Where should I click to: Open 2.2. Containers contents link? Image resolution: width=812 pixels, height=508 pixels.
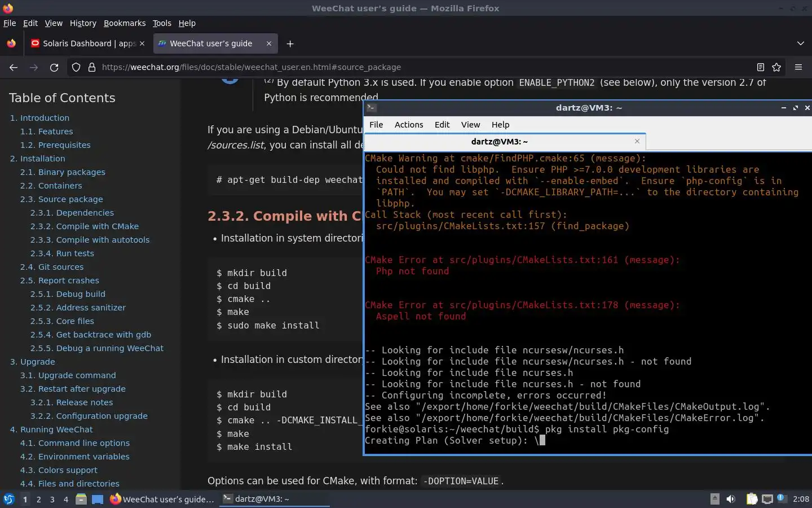click(x=51, y=186)
